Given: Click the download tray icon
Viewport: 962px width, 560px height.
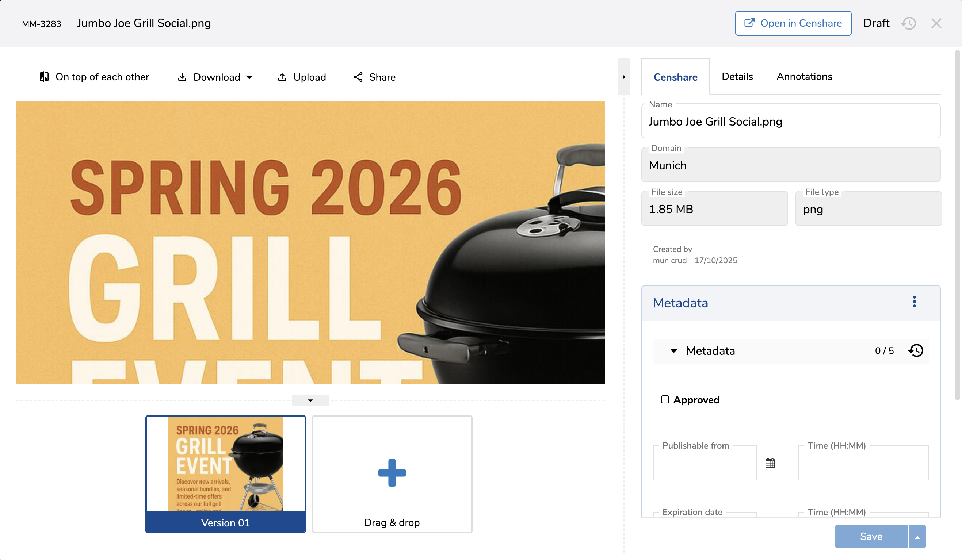Looking at the screenshot, I should [x=182, y=77].
